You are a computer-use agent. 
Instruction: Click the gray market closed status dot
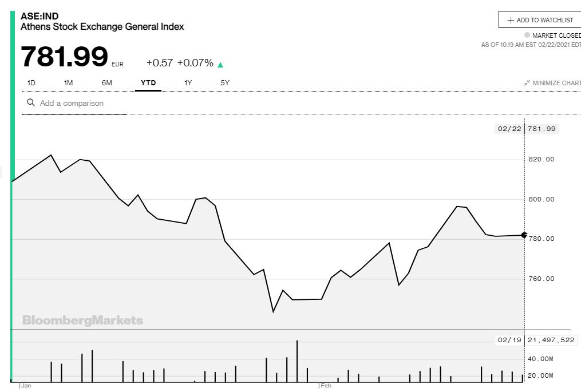click(527, 35)
